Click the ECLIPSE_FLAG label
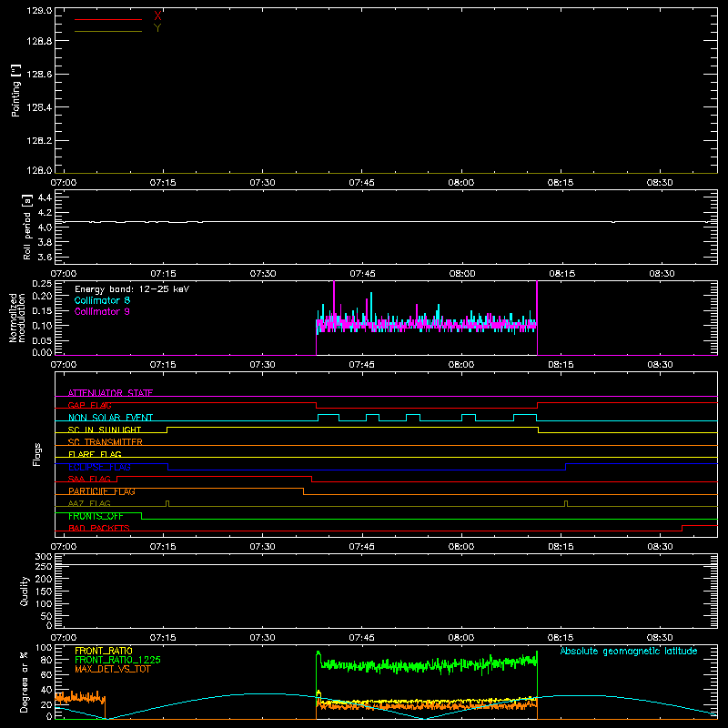The height and width of the screenshot is (728, 728). [99, 467]
